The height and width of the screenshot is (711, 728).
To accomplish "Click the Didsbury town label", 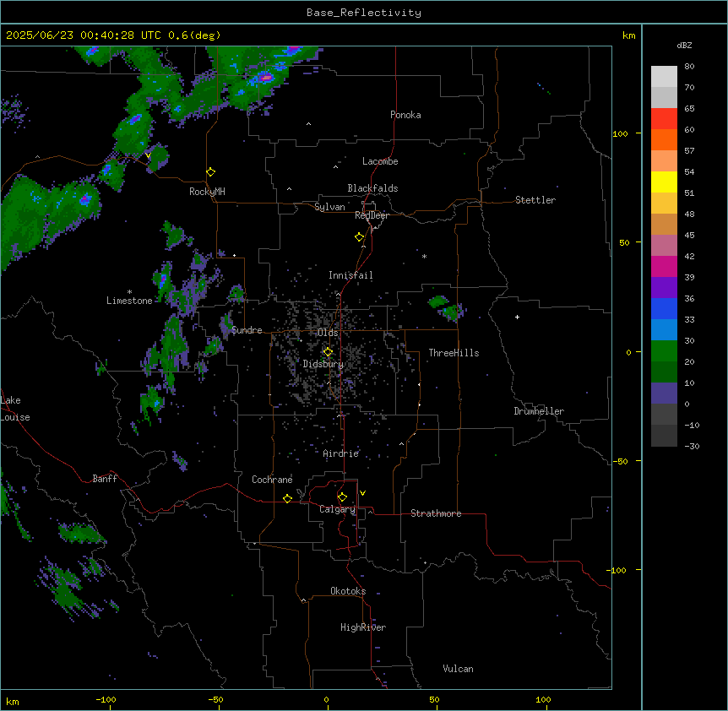I will coord(323,364).
